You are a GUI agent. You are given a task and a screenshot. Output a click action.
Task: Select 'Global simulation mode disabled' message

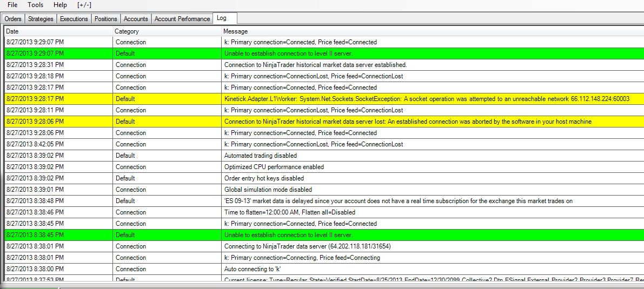(268, 190)
